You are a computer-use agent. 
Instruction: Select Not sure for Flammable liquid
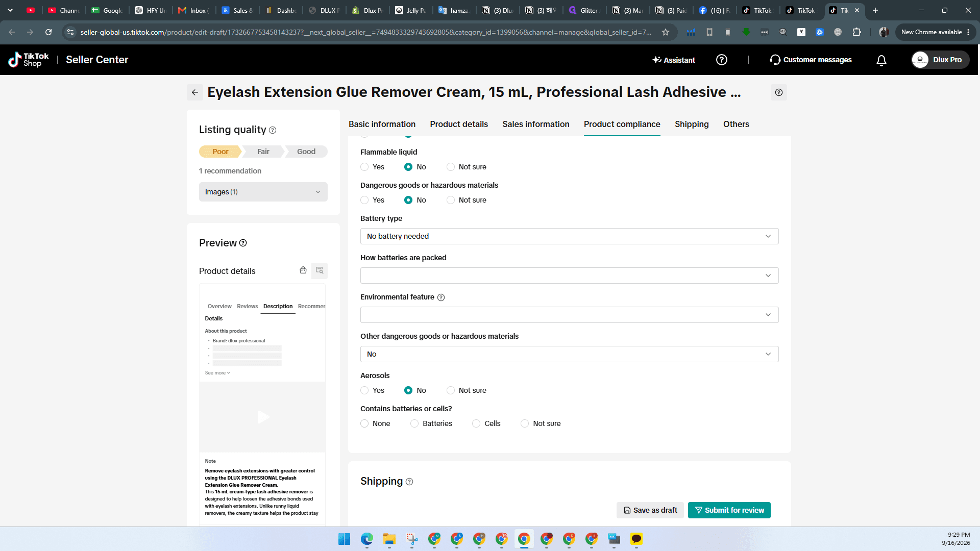pyautogui.click(x=451, y=167)
